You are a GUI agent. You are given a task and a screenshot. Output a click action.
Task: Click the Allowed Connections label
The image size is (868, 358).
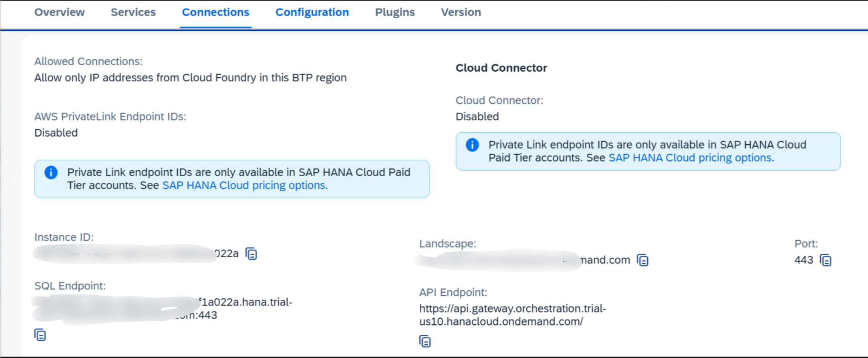coord(88,61)
